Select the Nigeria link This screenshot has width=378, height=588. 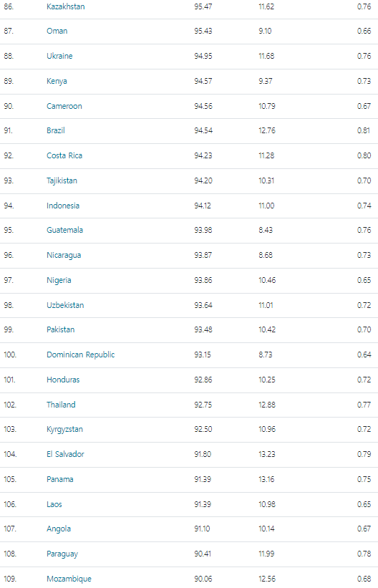click(59, 280)
